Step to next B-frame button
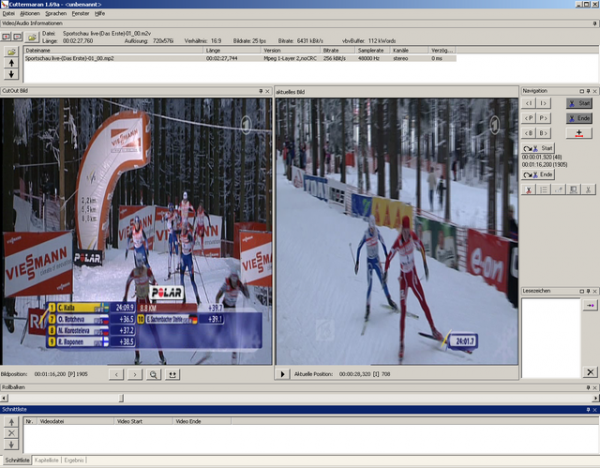Viewport: 600px width, 468px height. (544, 133)
